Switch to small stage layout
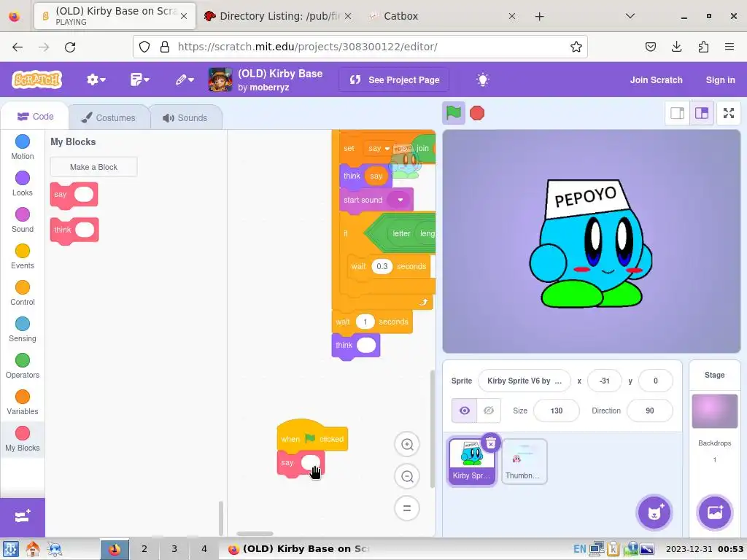The image size is (747, 560). click(677, 113)
